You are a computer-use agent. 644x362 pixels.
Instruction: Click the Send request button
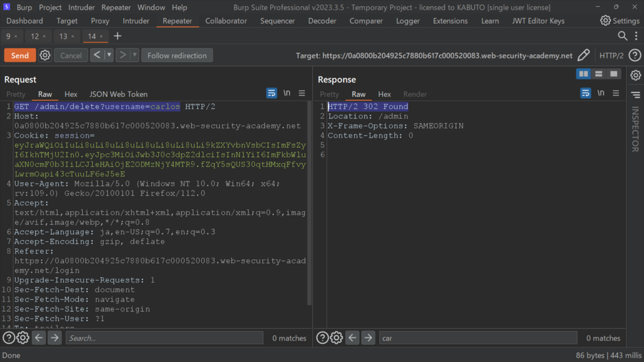pyautogui.click(x=20, y=55)
